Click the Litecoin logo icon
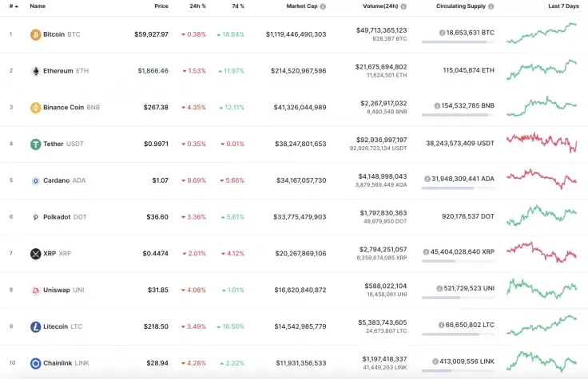 [35, 327]
